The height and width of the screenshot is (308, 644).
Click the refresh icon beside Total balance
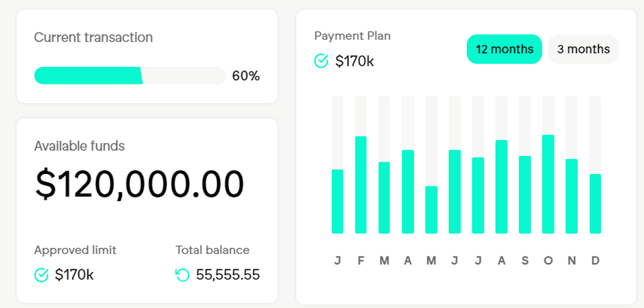(x=182, y=275)
